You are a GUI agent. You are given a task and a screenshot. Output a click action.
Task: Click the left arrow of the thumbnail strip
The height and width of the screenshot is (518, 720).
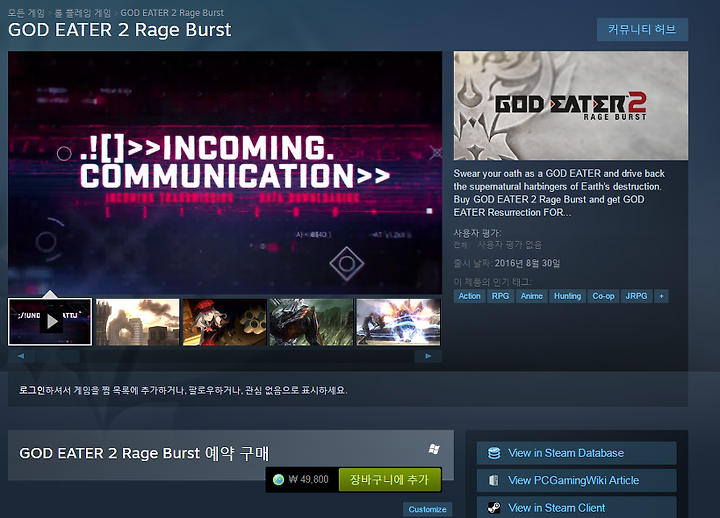click(21, 356)
